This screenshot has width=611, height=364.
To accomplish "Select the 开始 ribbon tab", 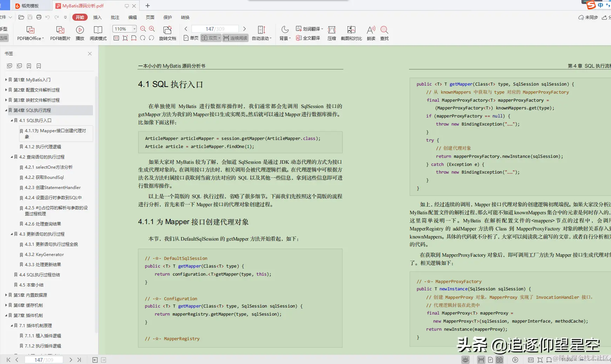I will pos(80,17).
